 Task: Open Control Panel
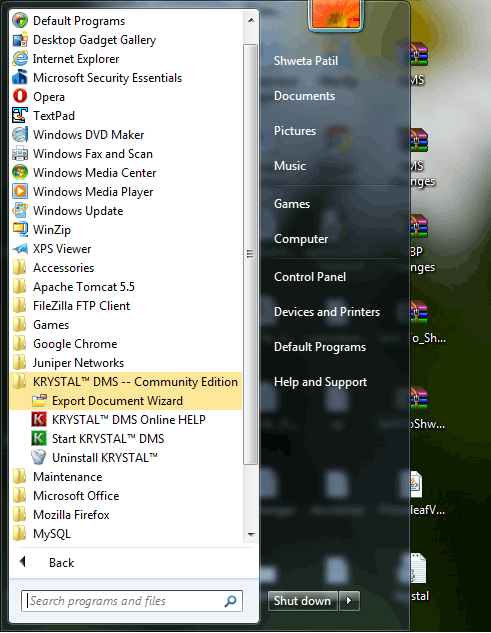(x=310, y=277)
